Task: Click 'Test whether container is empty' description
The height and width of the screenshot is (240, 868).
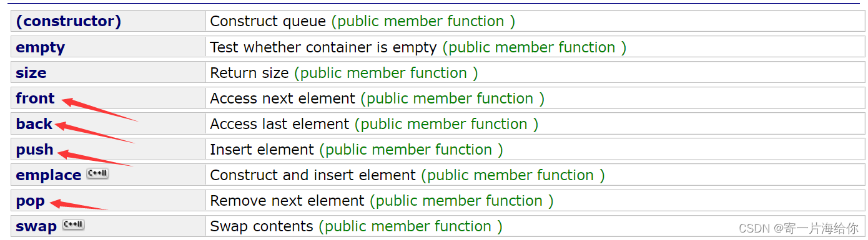Action: pos(324,47)
